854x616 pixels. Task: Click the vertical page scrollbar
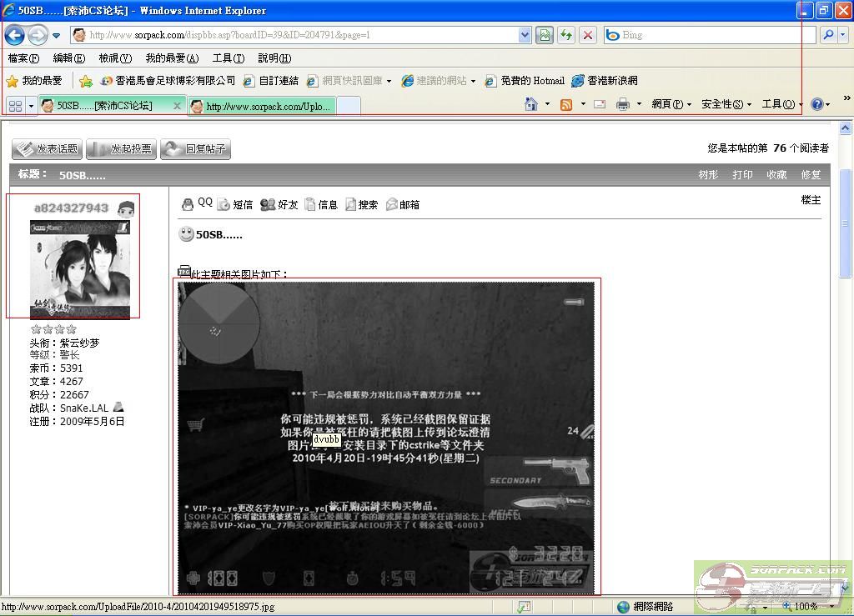tap(845, 333)
